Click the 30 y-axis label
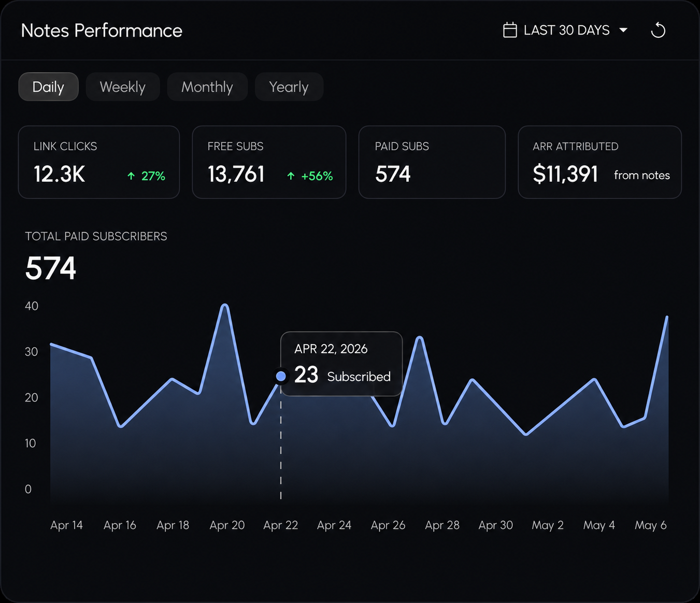The height and width of the screenshot is (603, 700). click(x=32, y=352)
